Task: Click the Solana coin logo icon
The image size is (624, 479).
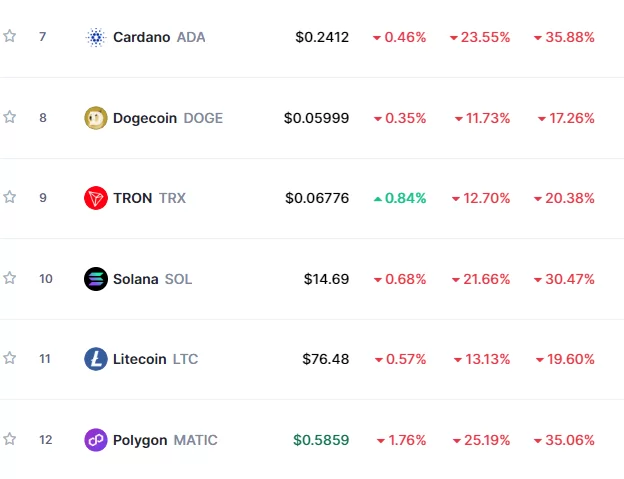Action: (x=96, y=279)
